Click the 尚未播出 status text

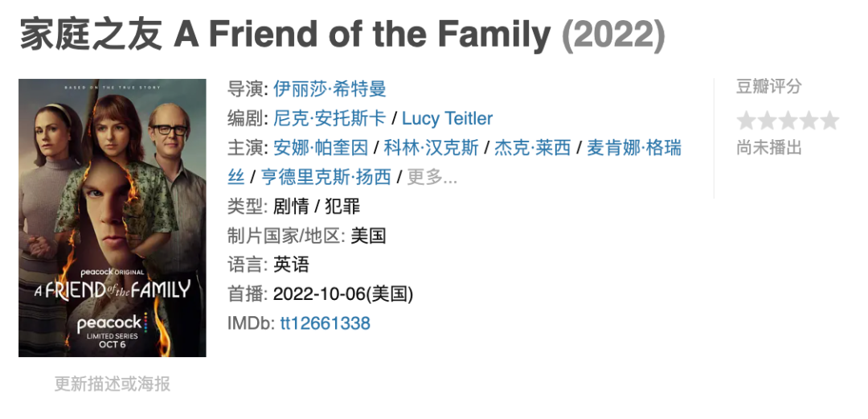[x=769, y=148]
